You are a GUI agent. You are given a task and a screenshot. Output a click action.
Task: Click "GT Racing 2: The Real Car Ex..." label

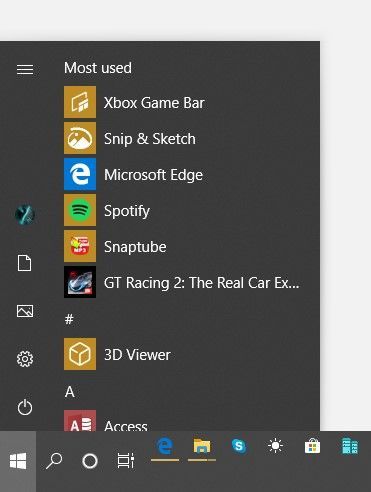[201, 283]
